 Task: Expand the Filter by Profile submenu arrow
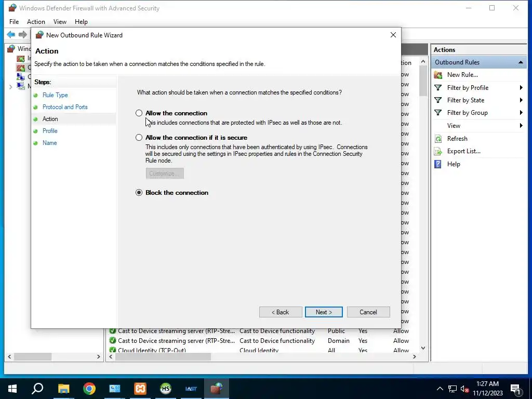[x=521, y=87]
